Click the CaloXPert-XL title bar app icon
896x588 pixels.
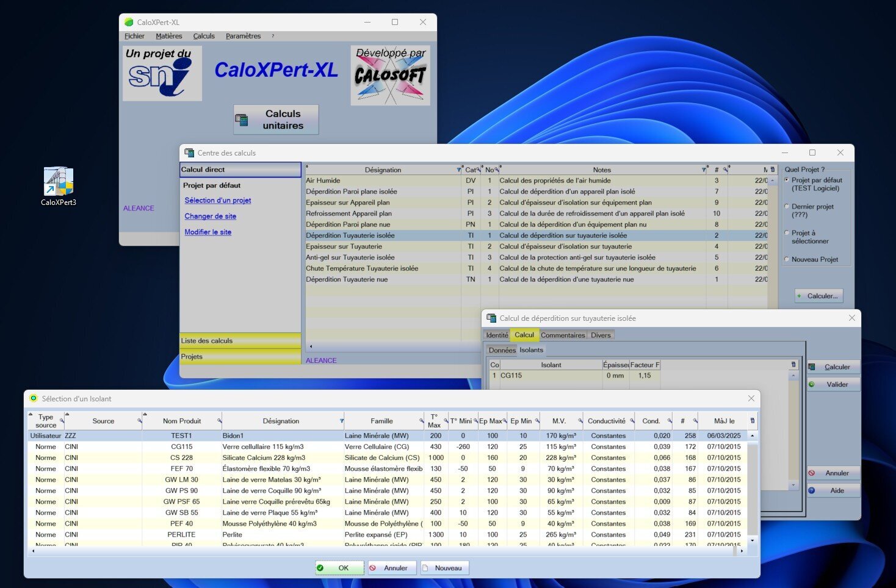129,22
